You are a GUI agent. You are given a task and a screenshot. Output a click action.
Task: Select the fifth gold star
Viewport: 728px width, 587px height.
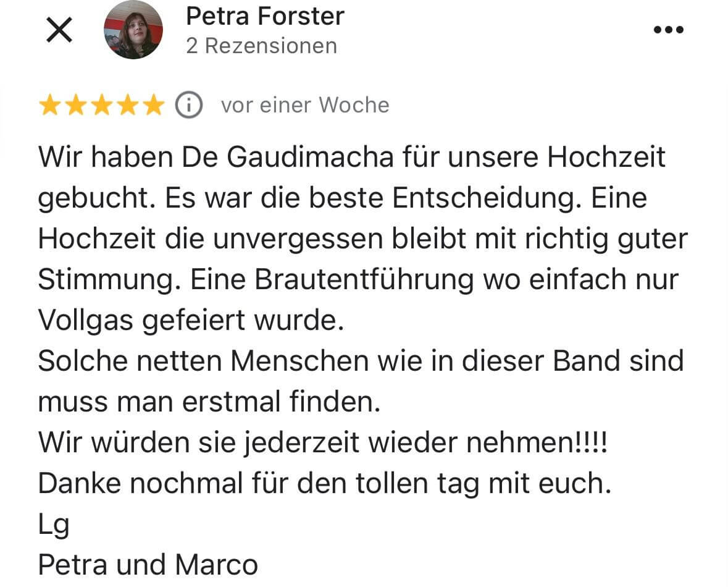pyautogui.click(x=154, y=105)
